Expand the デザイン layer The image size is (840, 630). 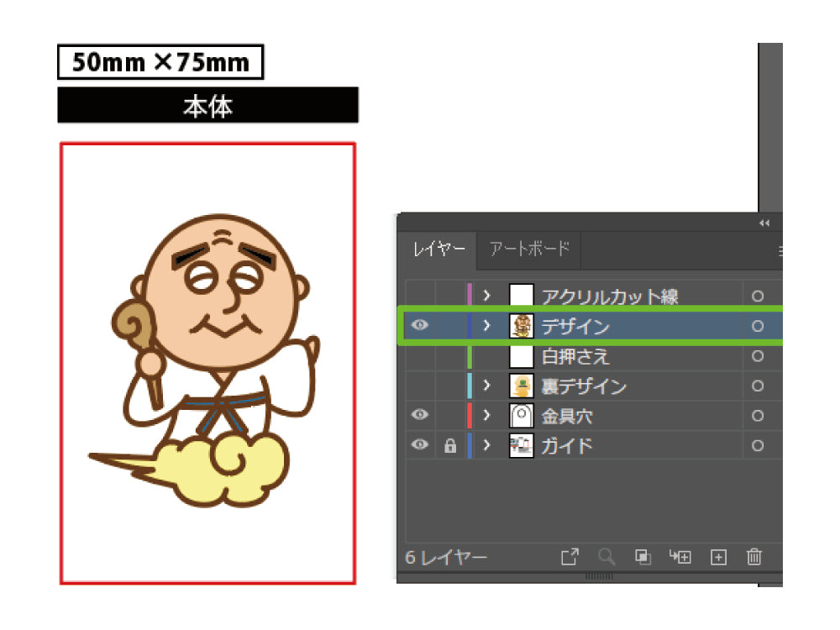coord(486,325)
